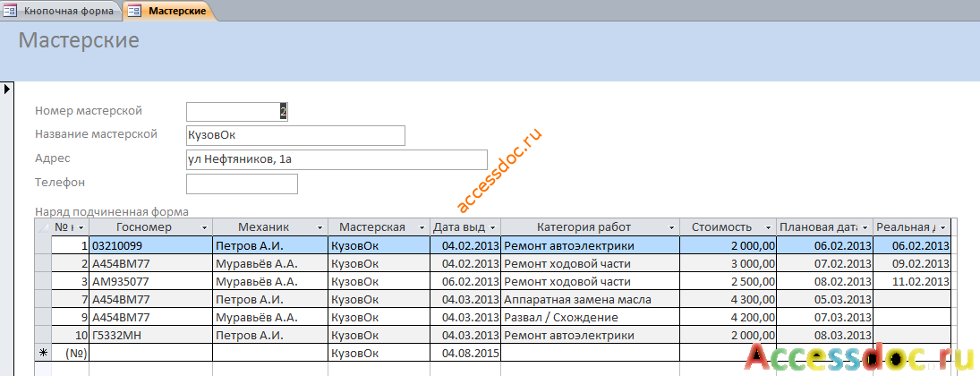The image size is (980, 376).
Task: Click the Развал / Схождение cell
Action: point(590,317)
